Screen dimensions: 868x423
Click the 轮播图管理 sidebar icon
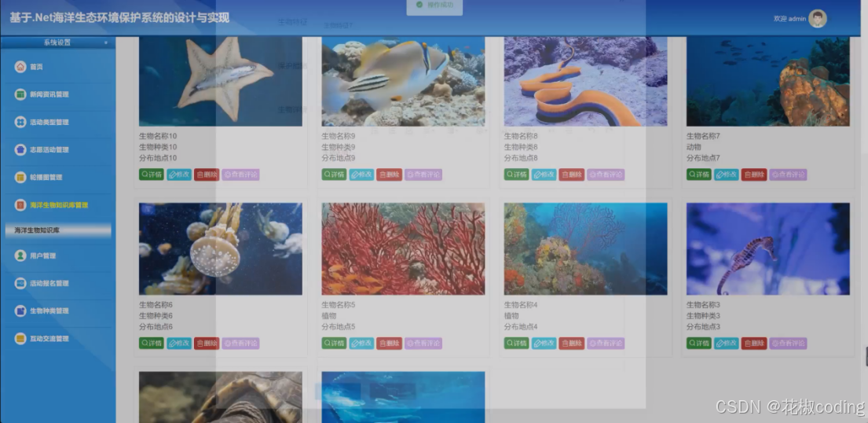click(x=20, y=178)
